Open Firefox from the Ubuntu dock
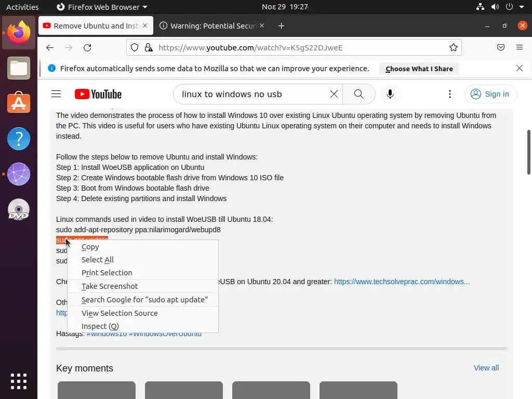The height and width of the screenshot is (399, 532). [x=19, y=33]
